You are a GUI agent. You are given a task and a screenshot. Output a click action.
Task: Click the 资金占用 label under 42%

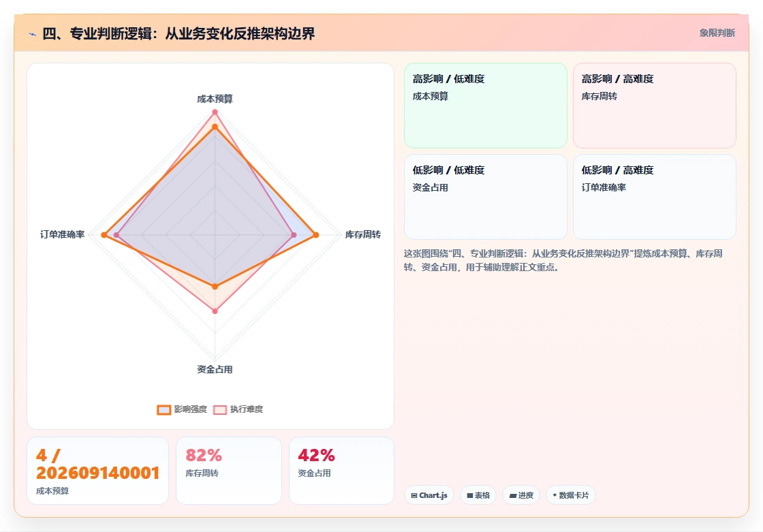[x=314, y=473]
